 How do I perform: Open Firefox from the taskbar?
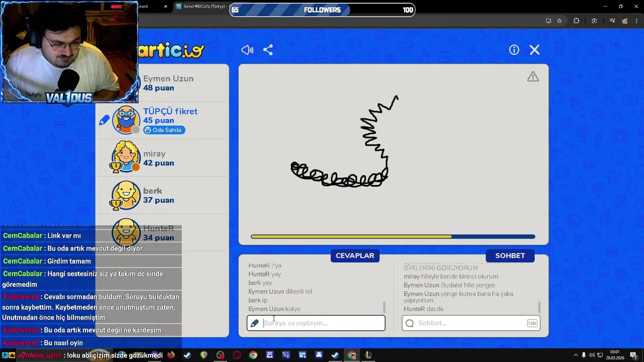(171, 355)
